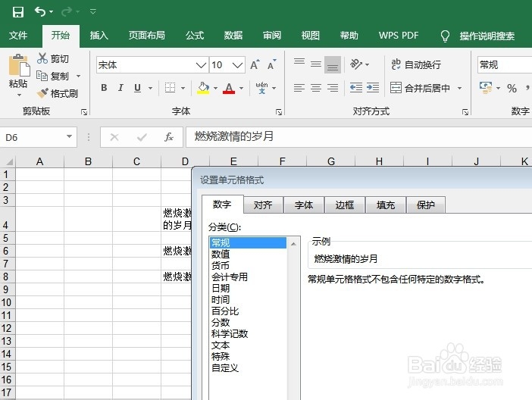The width and height of the screenshot is (532, 400).
Task: Expand the underline style dropdown arrow
Action: (x=150, y=88)
